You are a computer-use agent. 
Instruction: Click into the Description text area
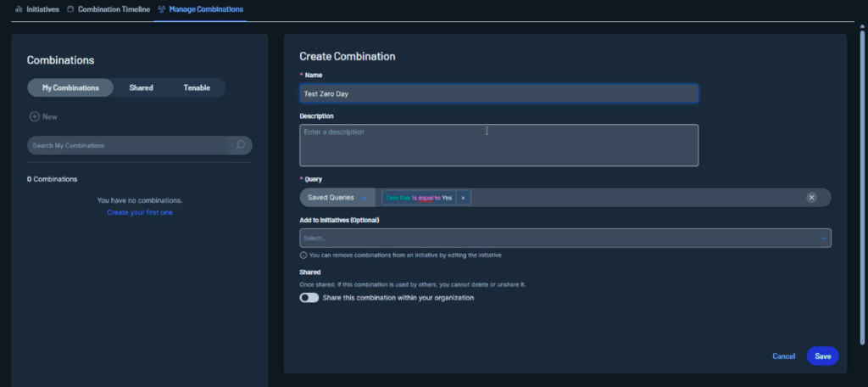[x=498, y=146]
